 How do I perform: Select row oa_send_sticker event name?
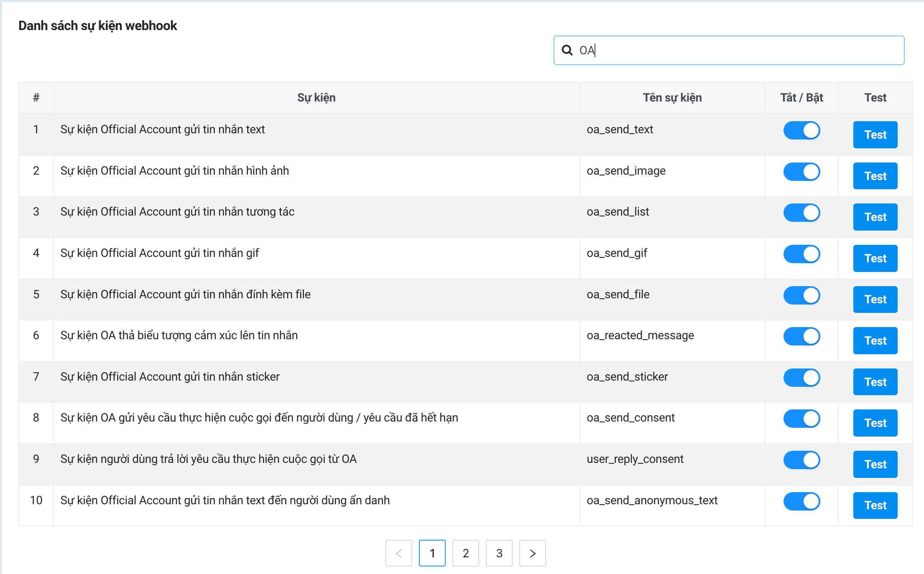click(x=627, y=377)
